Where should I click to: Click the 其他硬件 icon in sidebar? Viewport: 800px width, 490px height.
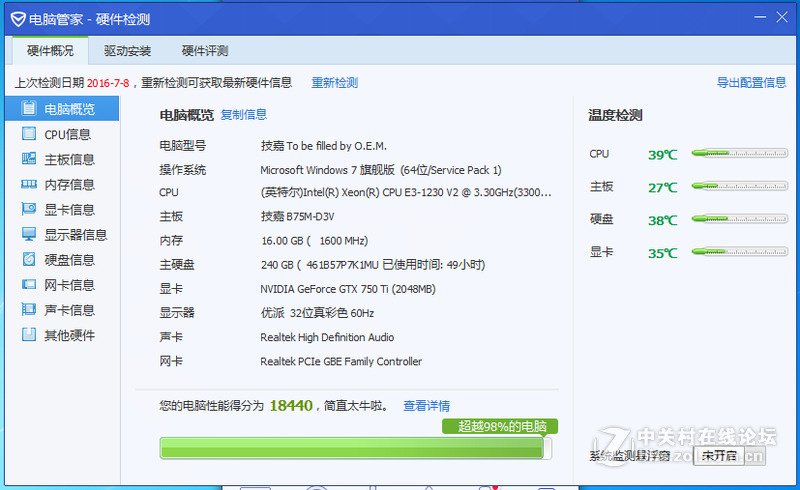29,334
